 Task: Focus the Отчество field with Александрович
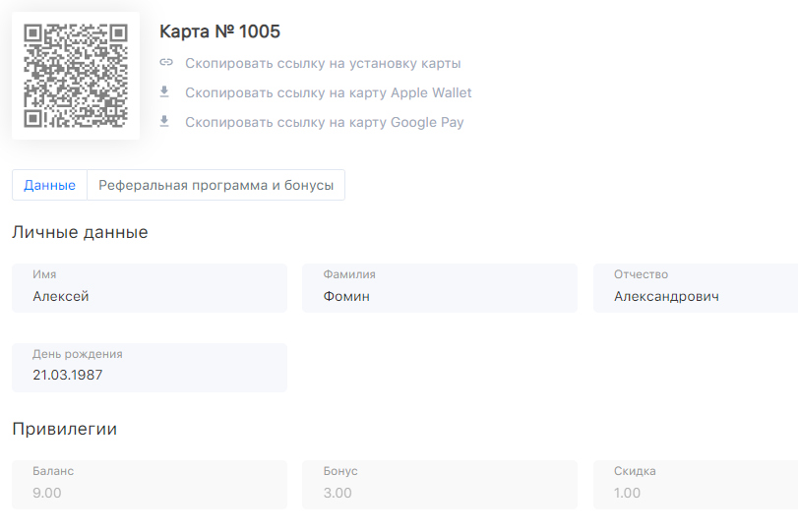696,288
